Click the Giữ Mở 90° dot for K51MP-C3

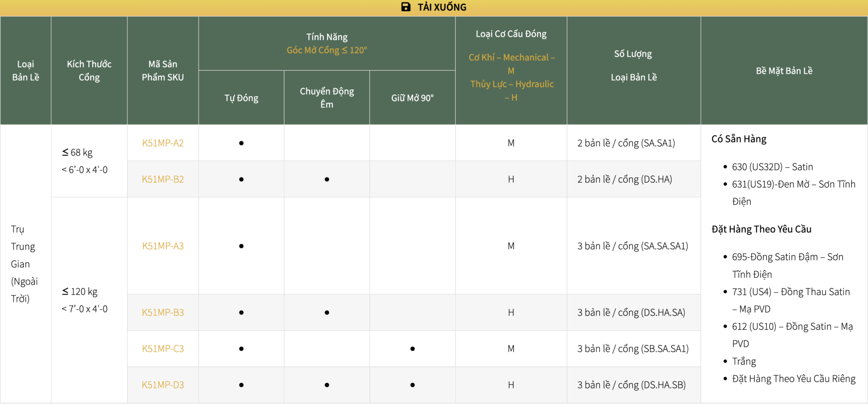(x=412, y=349)
